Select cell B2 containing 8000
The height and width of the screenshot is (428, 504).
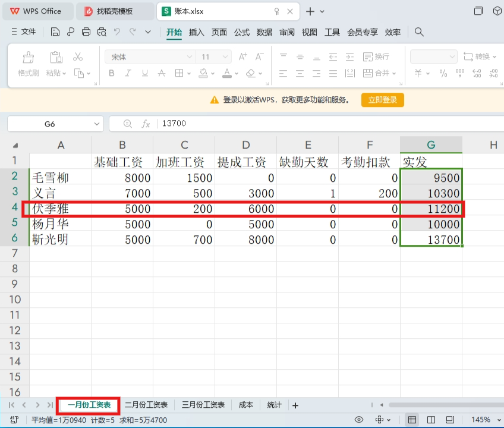[x=122, y=177]
